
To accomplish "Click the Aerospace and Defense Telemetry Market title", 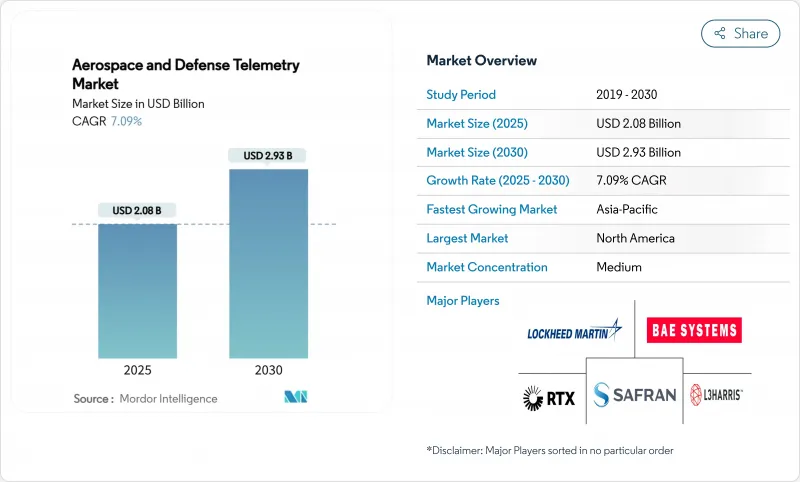I will click(185, 74).
